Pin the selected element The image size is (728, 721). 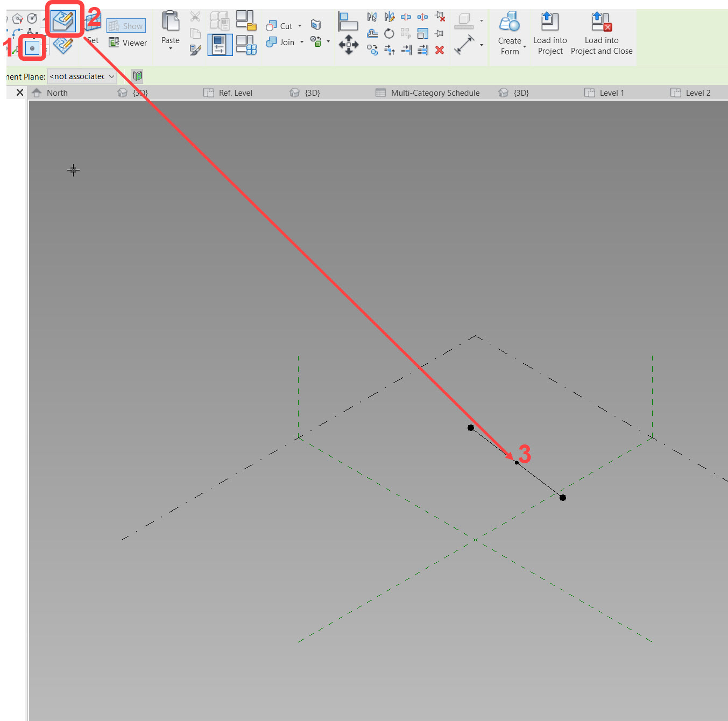440,33
